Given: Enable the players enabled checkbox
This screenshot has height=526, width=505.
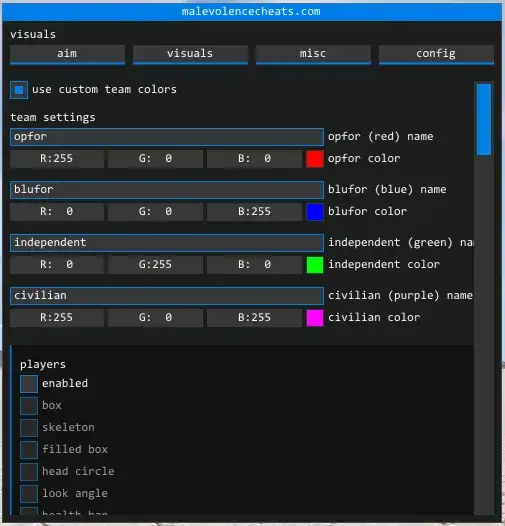Looking at the screenshot, I should (x=29, y=384).
